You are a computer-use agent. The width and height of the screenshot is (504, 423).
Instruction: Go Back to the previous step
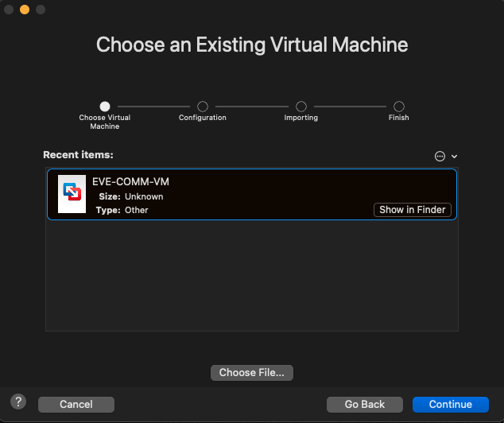pos(365,405)
